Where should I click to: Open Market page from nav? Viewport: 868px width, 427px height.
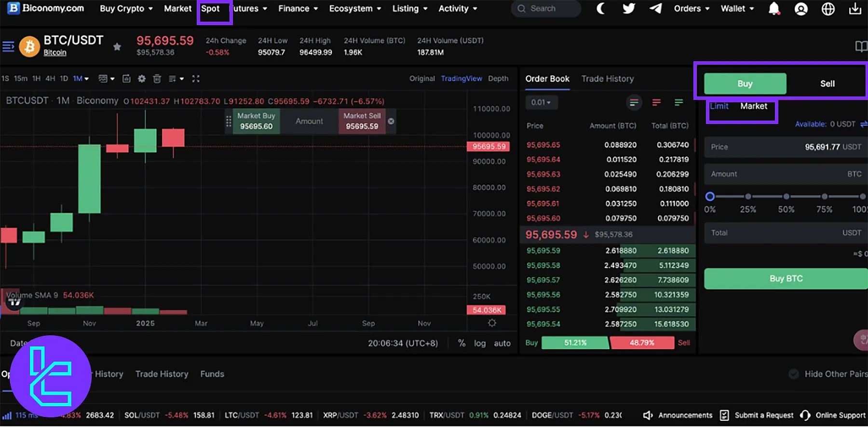point(177,9)
